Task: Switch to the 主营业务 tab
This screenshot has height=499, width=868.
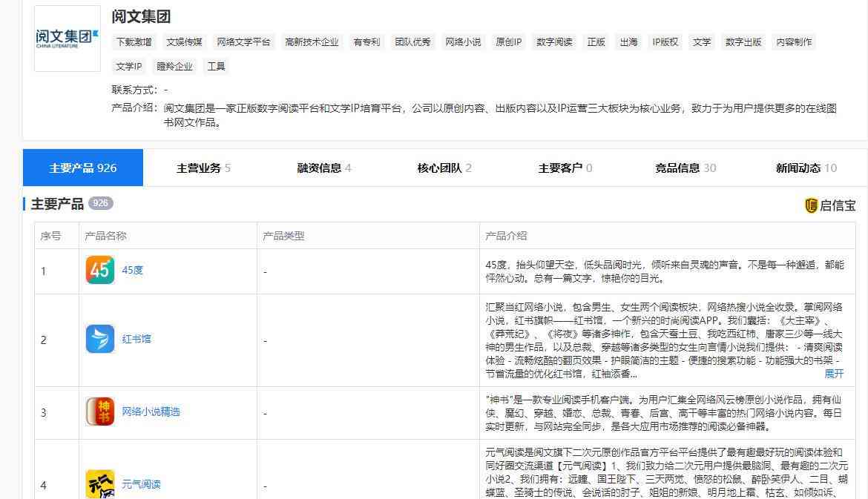Action: coord(203,168)
